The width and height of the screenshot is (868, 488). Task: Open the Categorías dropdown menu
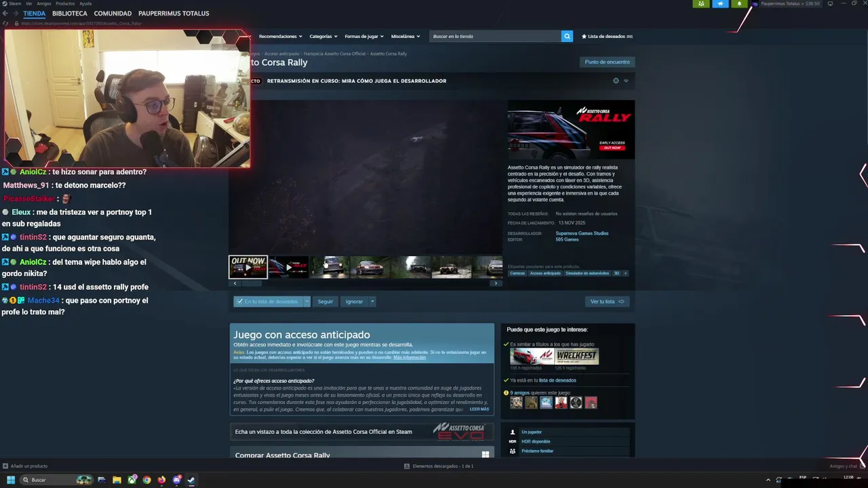click(323, 36)
